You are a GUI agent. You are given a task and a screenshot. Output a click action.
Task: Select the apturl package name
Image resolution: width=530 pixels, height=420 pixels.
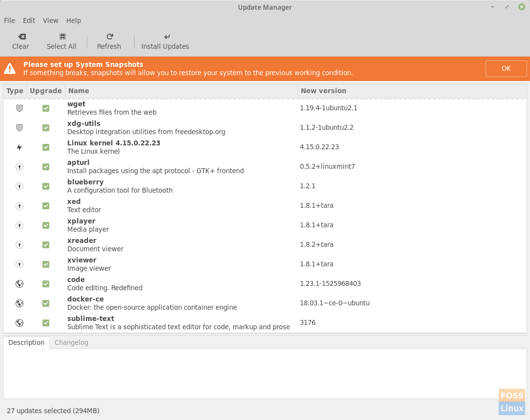[79, 162]
